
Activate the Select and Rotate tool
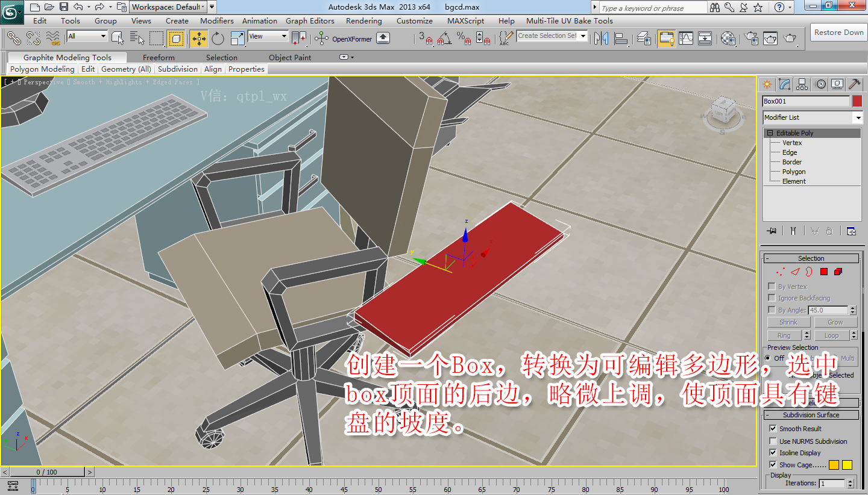(217, 38)
